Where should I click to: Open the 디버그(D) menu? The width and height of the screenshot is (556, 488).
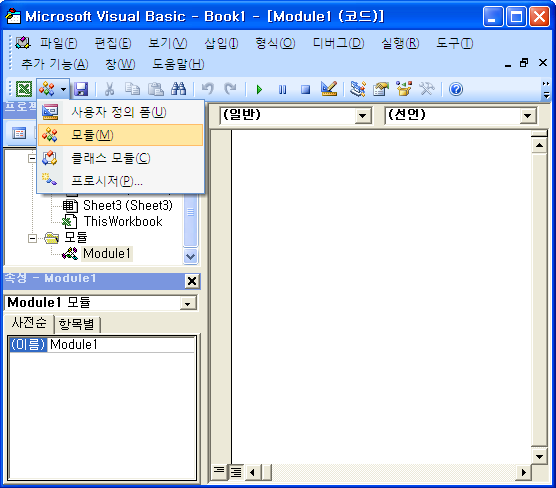(338, 43)
